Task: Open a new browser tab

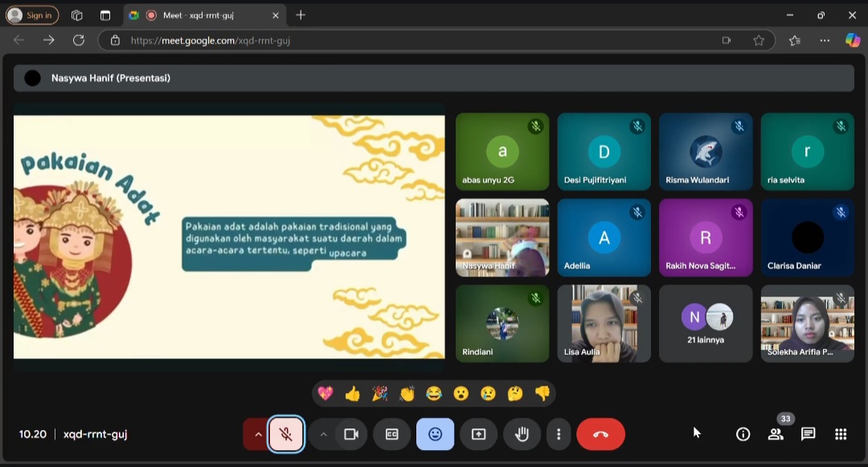Action: (x=301, y=15)
